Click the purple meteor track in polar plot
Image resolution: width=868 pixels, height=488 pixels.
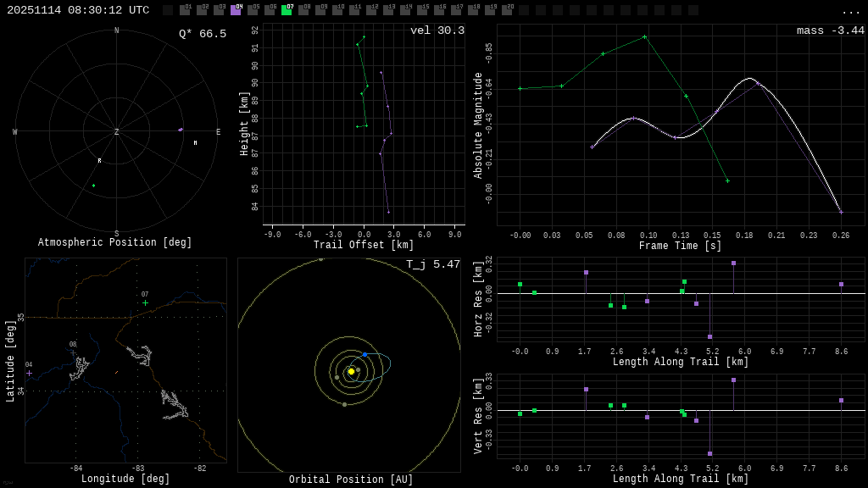coord(181,130)
